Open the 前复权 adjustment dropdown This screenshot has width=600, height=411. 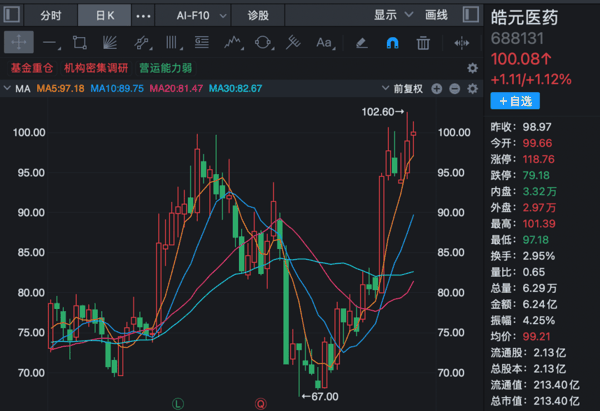coord(402,89)
